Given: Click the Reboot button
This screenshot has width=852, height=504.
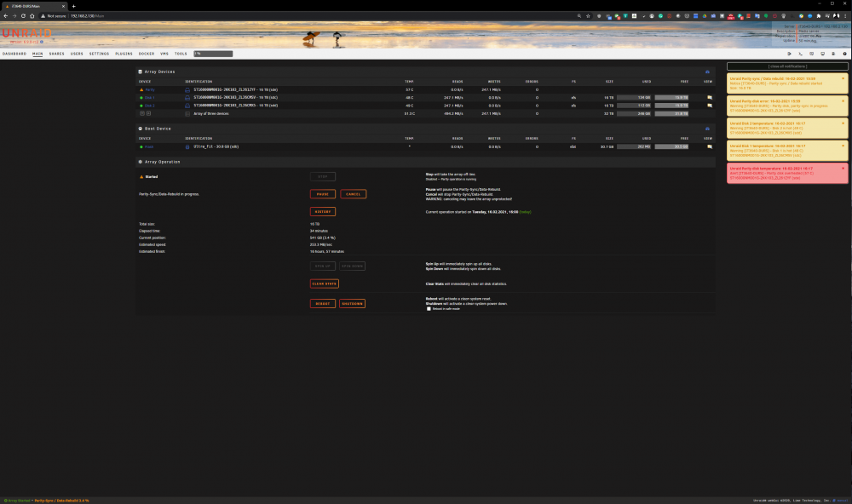Looking at the screenshot, I should pos(323,304).
